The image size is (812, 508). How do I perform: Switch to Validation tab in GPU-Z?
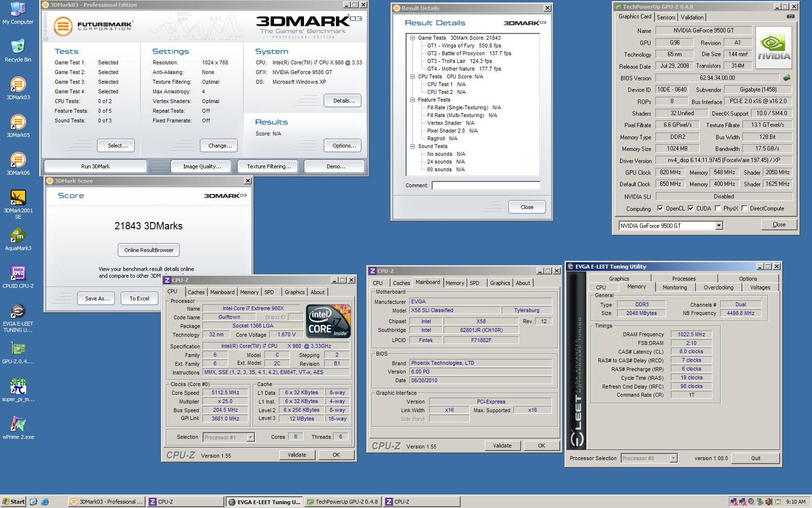pos(692,17)
